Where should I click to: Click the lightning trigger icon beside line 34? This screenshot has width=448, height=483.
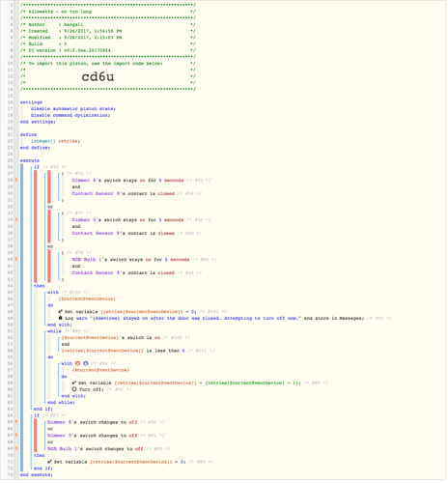16,220
